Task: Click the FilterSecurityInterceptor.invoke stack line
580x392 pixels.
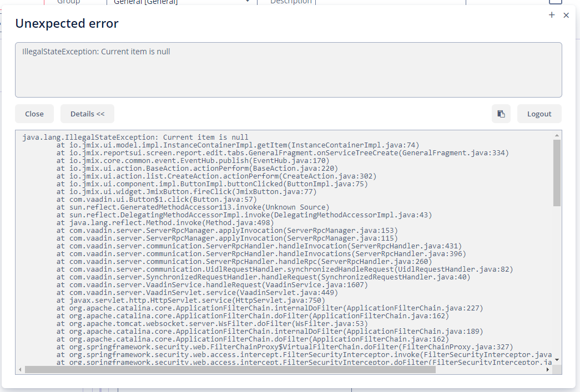Action: [x=304, y=355]
